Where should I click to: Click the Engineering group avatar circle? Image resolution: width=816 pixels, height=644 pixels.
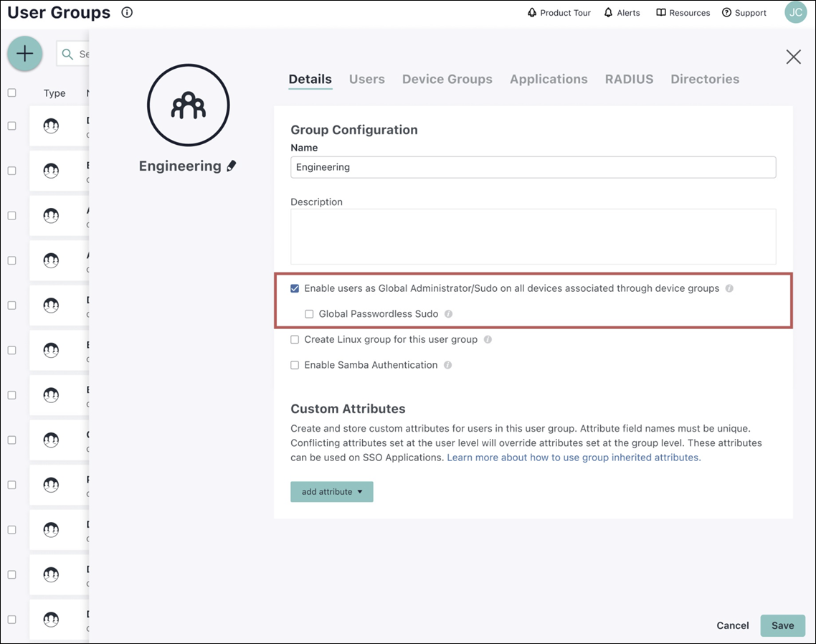point(188,105)
